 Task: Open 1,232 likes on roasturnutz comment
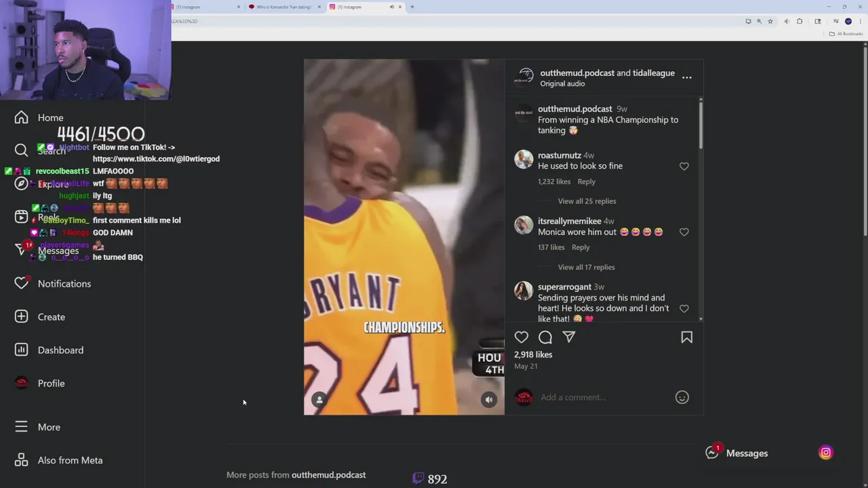click(x=554, y=182)
